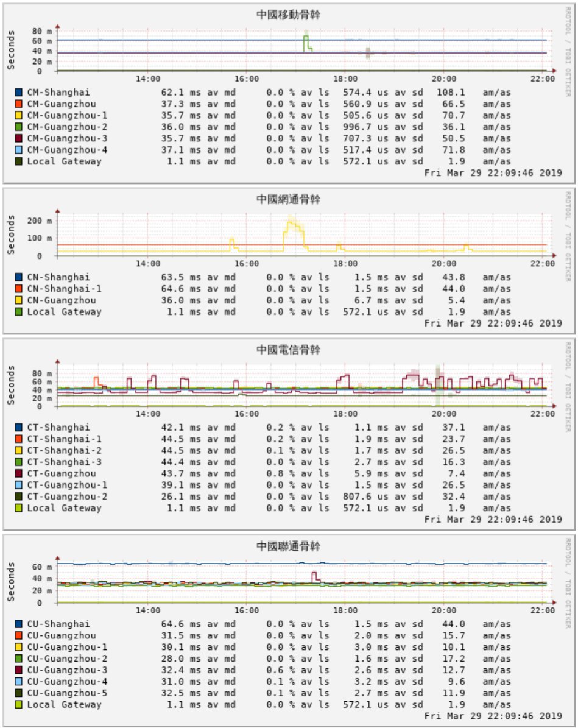Click the blue CU-Shanghai legend swatch
The width and height of the screenshot is (578, 728).
pos(18,624)
